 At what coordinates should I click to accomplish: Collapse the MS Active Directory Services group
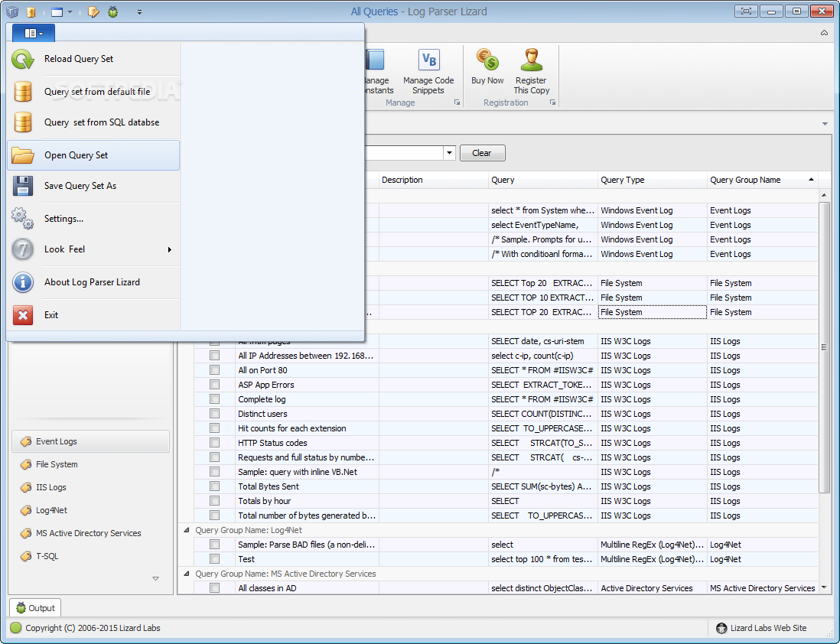pyautogui.click(x=187, y=574)
